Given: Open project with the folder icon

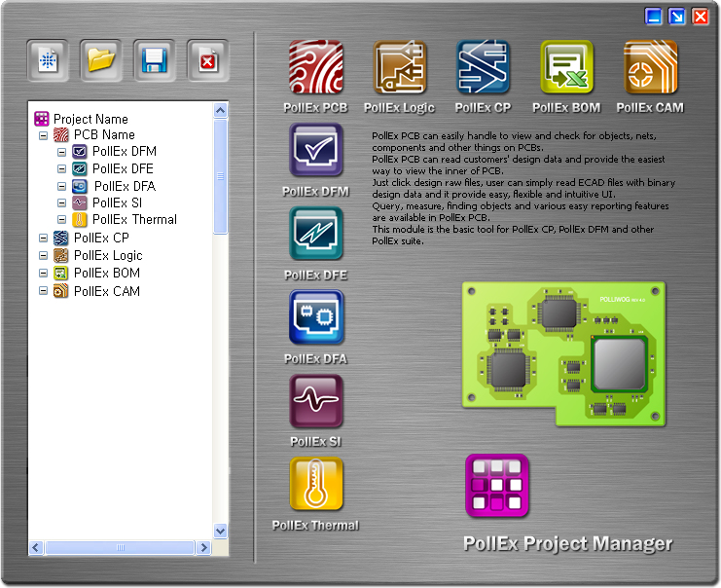Looking at the screenshot, I should (100, 60).
